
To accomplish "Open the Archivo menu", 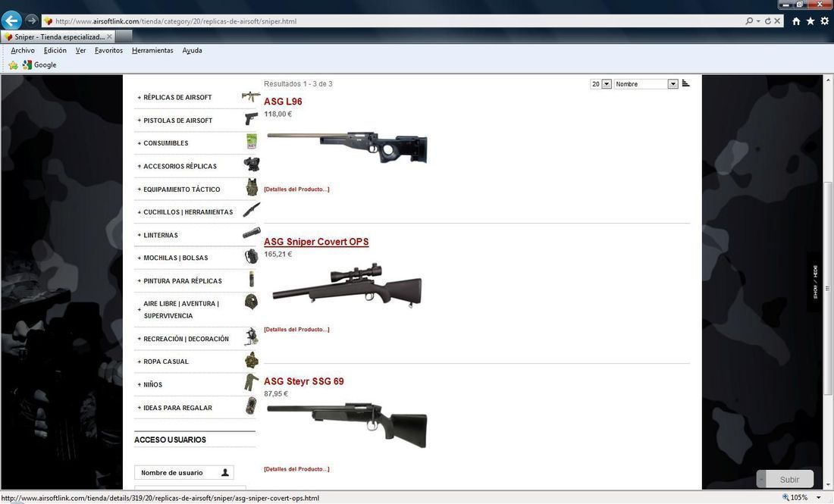I will coord(22,51).
